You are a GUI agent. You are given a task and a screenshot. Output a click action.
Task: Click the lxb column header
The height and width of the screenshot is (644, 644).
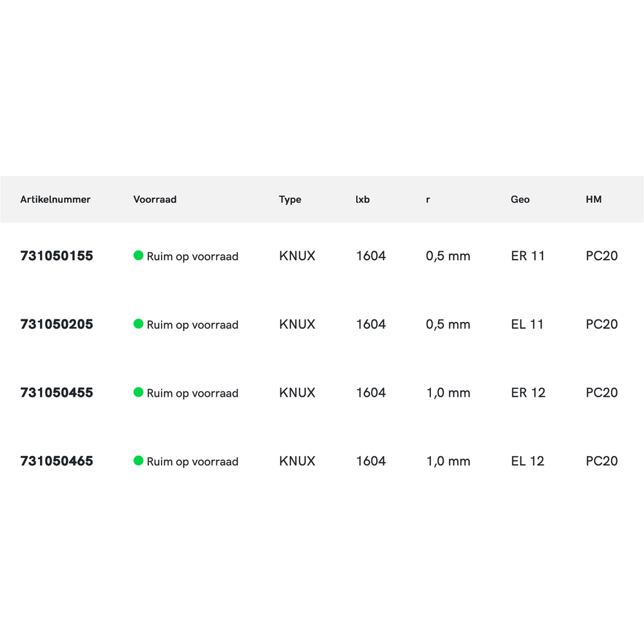click(x=363, y=200)
